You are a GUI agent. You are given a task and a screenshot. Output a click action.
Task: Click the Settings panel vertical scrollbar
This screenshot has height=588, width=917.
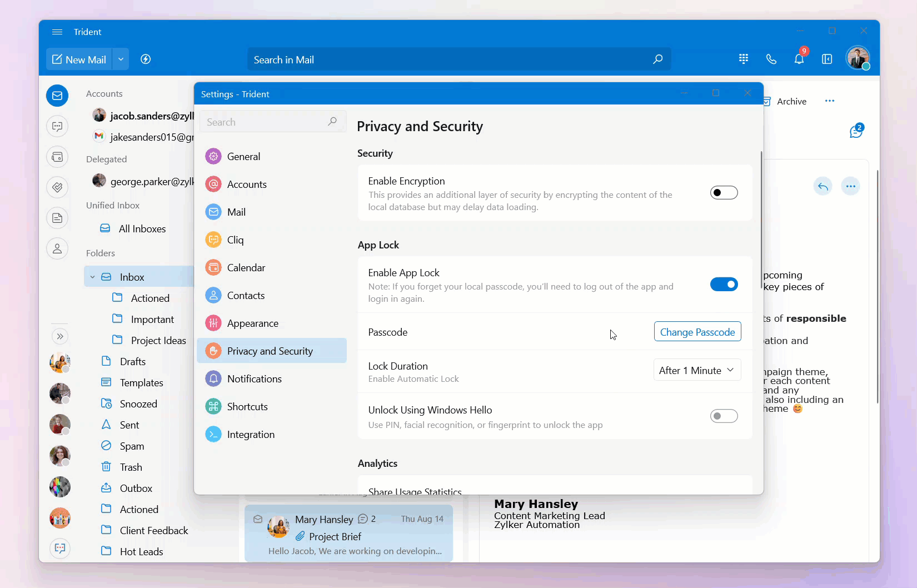click(761, 220)
